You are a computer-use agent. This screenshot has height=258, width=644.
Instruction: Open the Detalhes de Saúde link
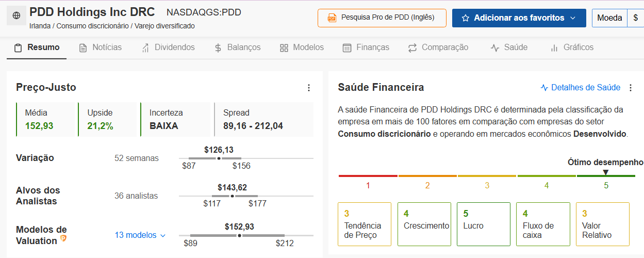pyautogui.click(x=585, y=88)
